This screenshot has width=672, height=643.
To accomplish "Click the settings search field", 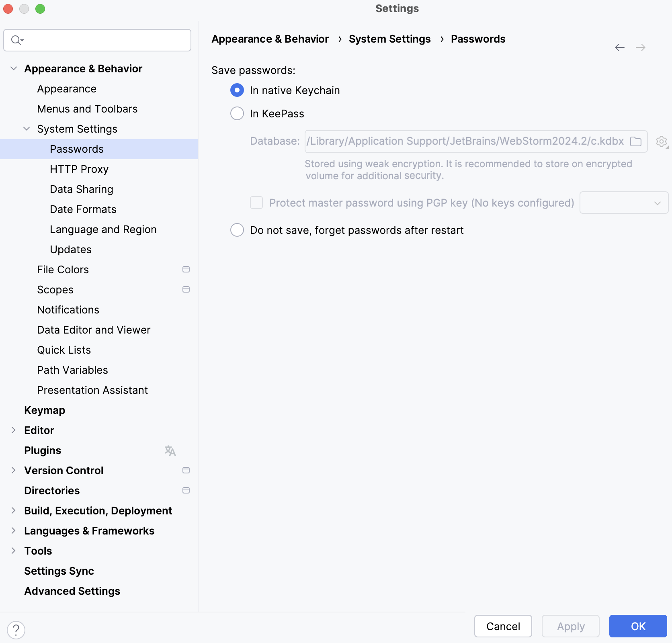I will tap(104, 40).
